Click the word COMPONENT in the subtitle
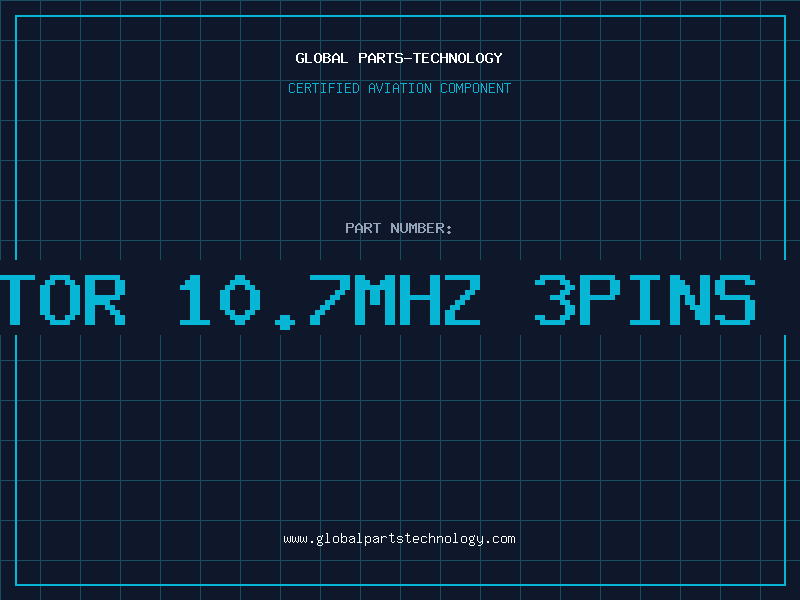The image size is (800, 600). click(476, 88)
